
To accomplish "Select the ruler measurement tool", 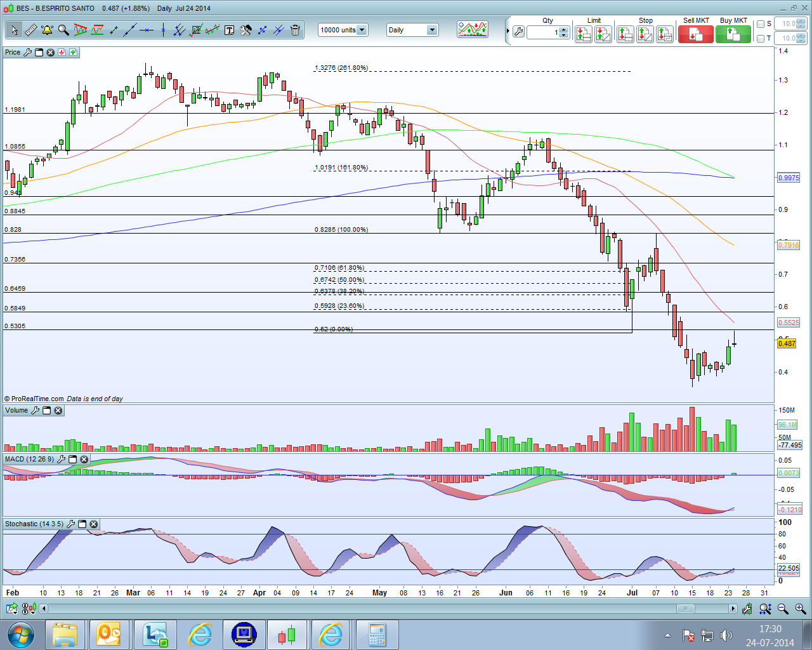I will pos(30,30).
